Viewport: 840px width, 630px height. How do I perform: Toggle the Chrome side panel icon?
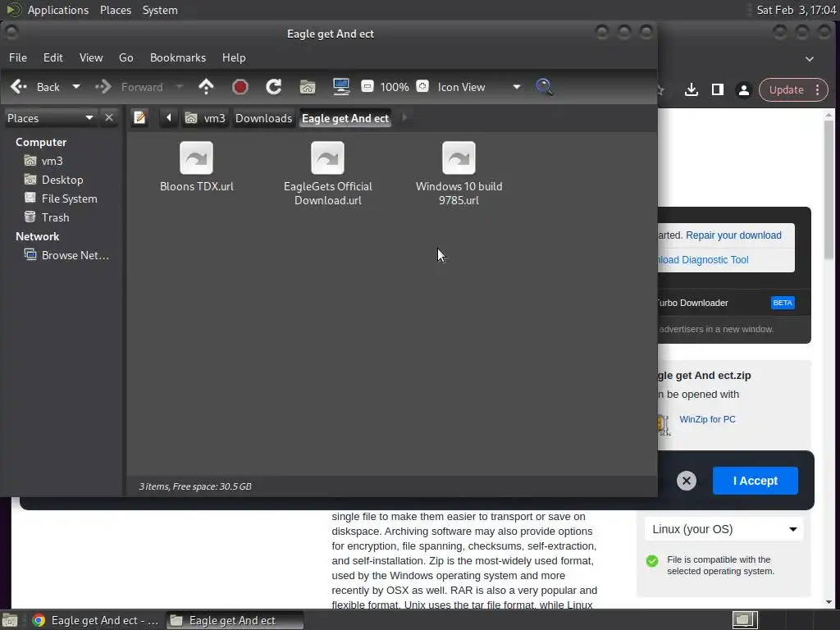click(x=717, y=89)
